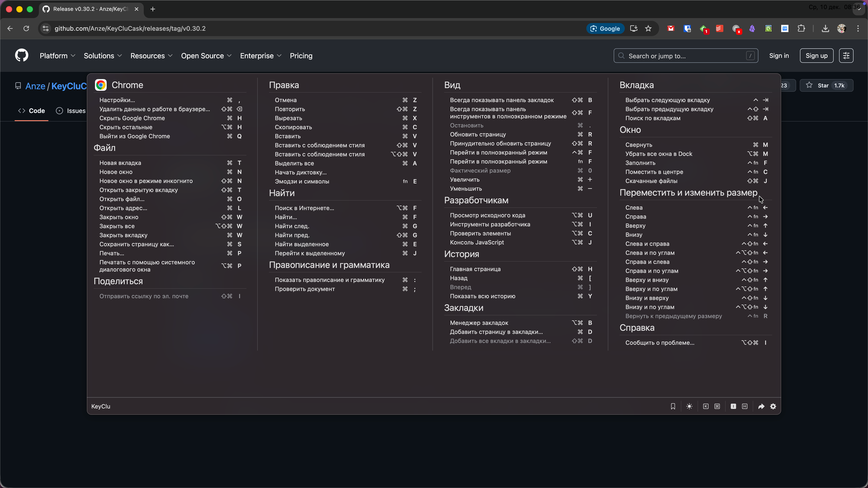Viewport: 868px width, 488px height.
Task: Click the KeyClu settings gear icon
Action: point(773,406)
